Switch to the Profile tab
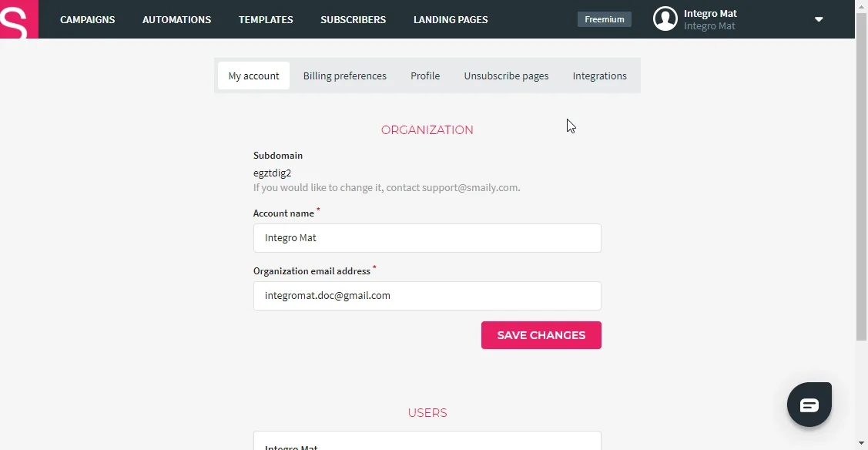 425,76
